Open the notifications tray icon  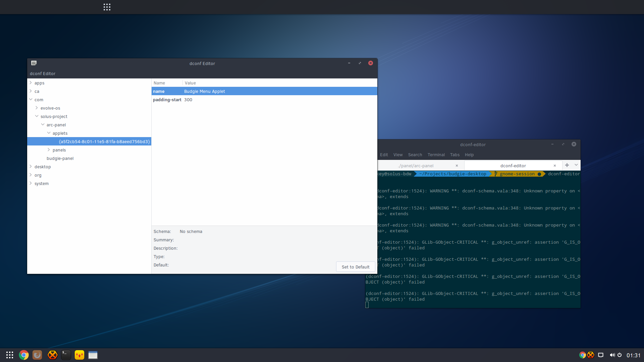(601, 355)
